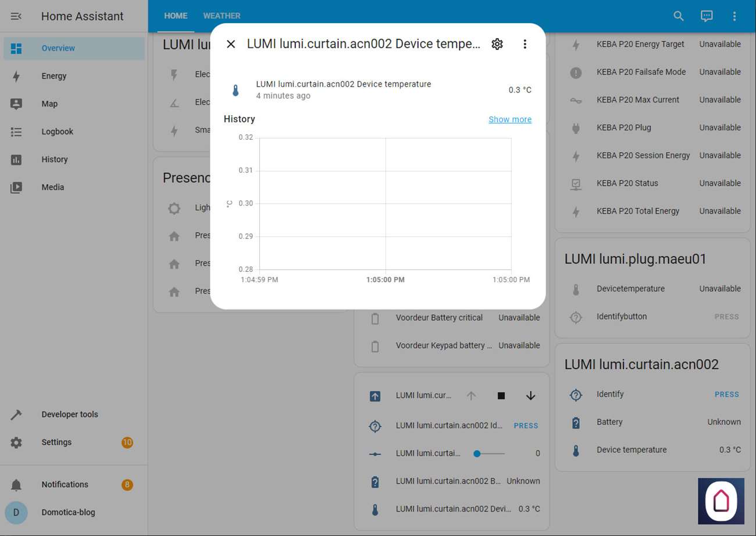The image size is (756, 536).
Task: Collapse the sidebar with the menu icon
Action: click(x=16, y=16)
